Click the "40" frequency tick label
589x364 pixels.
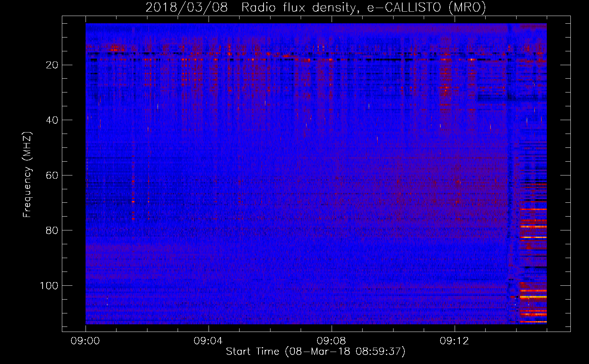[x=52, y=120]
